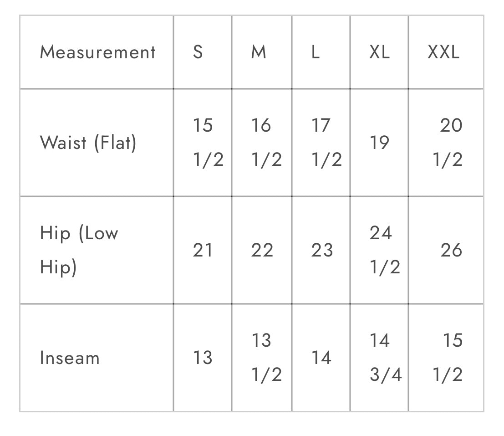This screenshot has height=436, width=504.
Task: Click the Hip (Low Hip) row label
Action: click(x=79, y=250)
